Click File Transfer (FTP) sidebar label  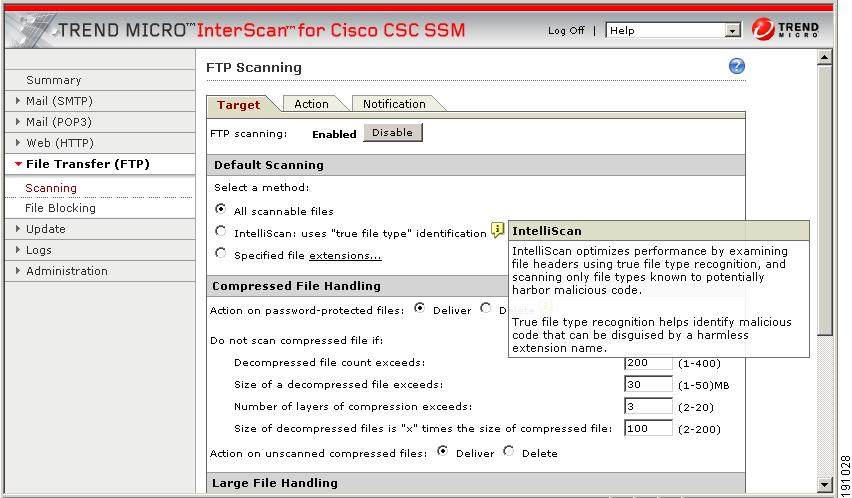87,164
